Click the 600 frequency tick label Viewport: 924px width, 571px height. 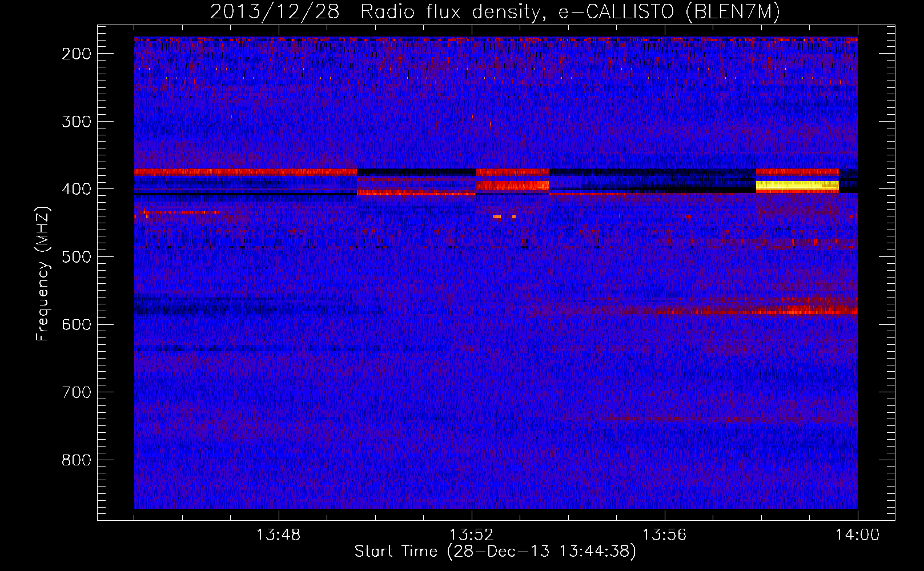[x=76, y=324]
